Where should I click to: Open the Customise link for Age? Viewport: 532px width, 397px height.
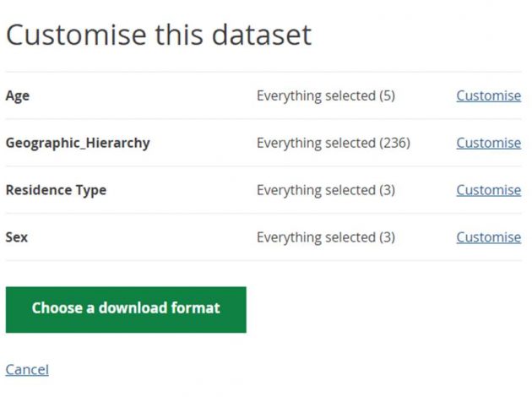click(489, 95)
